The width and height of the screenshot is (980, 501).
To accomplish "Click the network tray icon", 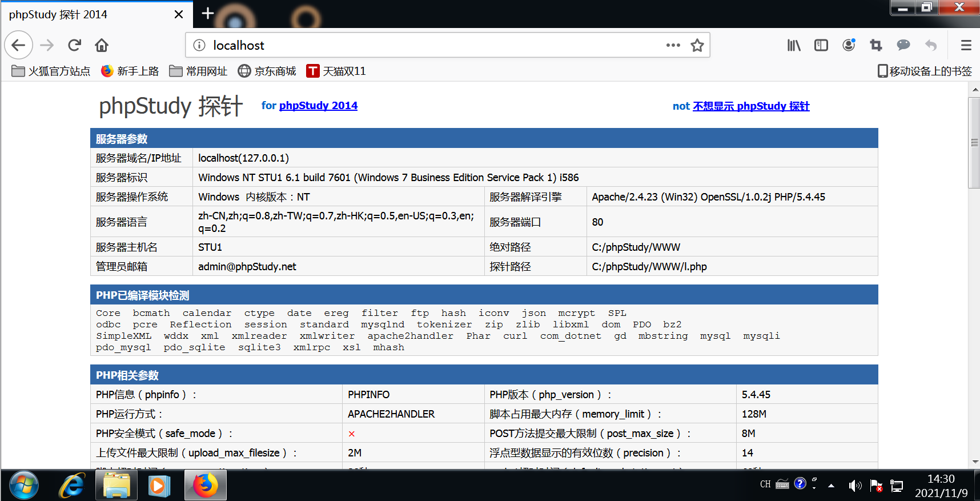I will pyautogui.click(x=897, y=486).
